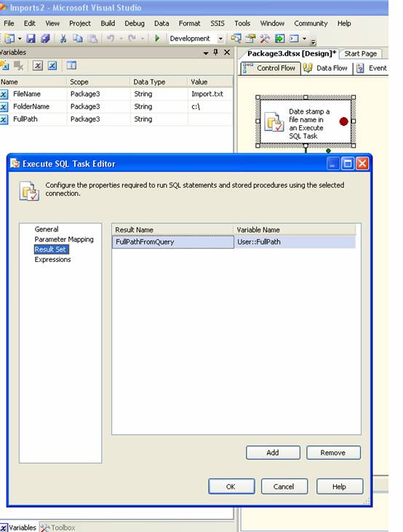Click the dialog Help button

pyautogui.click(x=340, y=487)
